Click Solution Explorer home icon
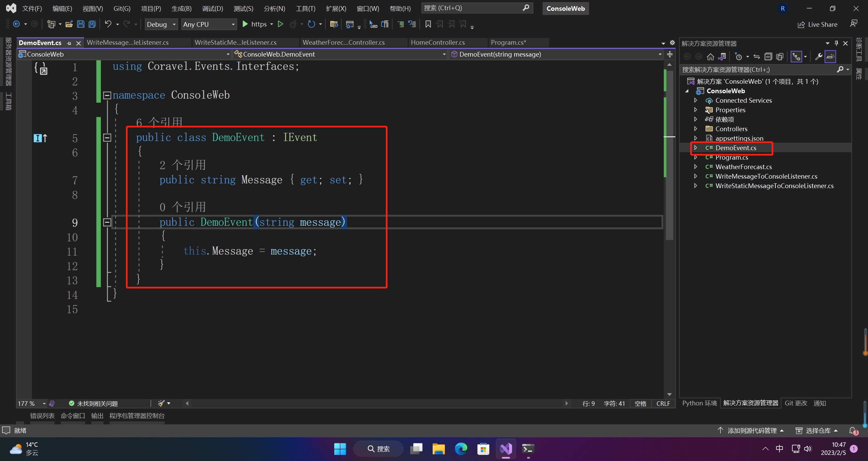Image resolution: width=868 pixels, height=461 pixels. coord(710,57)
